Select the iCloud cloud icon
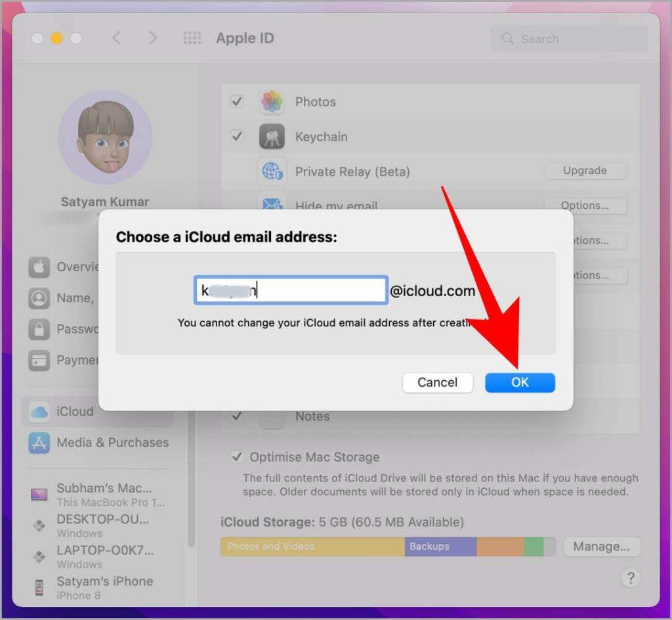The image size is (672, 620). pos(39,412)
